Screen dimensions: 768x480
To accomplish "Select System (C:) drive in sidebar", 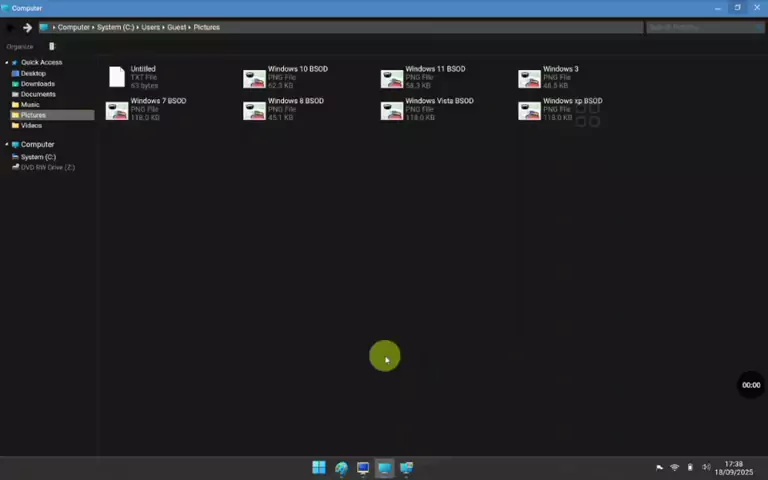I will [38, 157].
